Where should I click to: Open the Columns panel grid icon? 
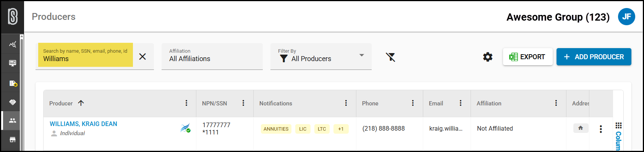[x=618, y=126]
